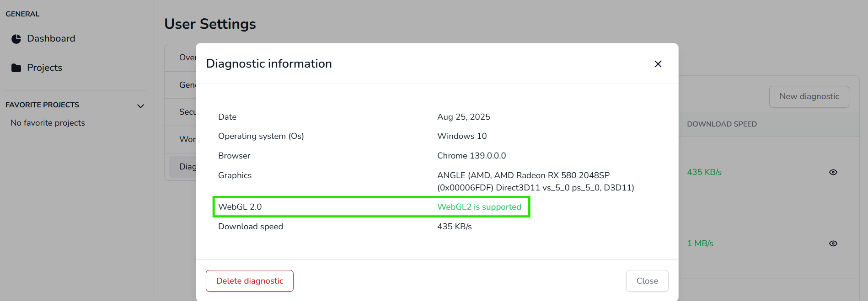The image size is (868, 301).
Task: Close the Diagnostic information dialog with X
Action: click(658, 64)
